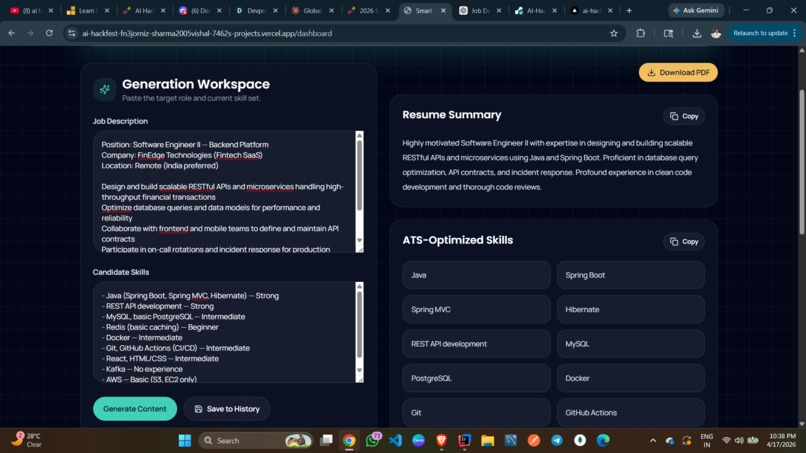Screen dimensions: 806x453
Task: Click up arrow of Candidate Skills scrollbar
Action: (359, 286)
